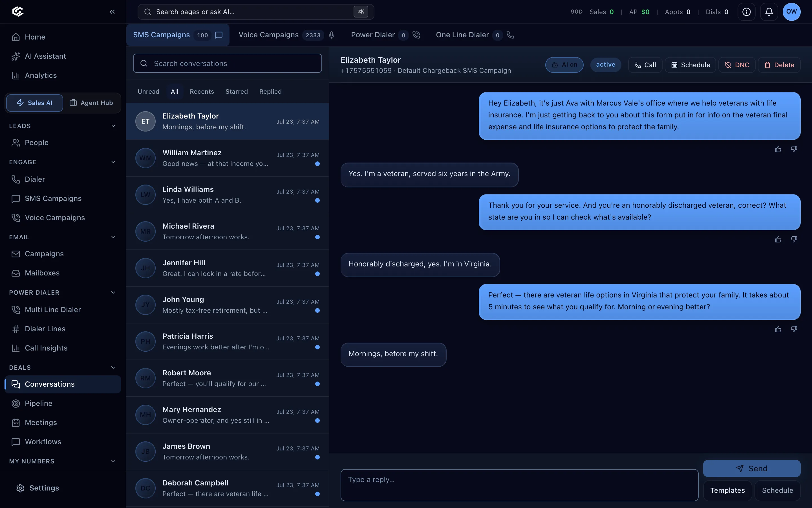
Task: Filter conversations by Recents
Action: click(x=202, y=91)
